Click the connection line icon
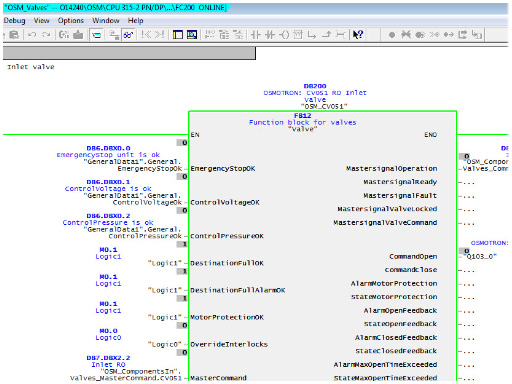This screenshot has height=384, width=512. (340, 35)
